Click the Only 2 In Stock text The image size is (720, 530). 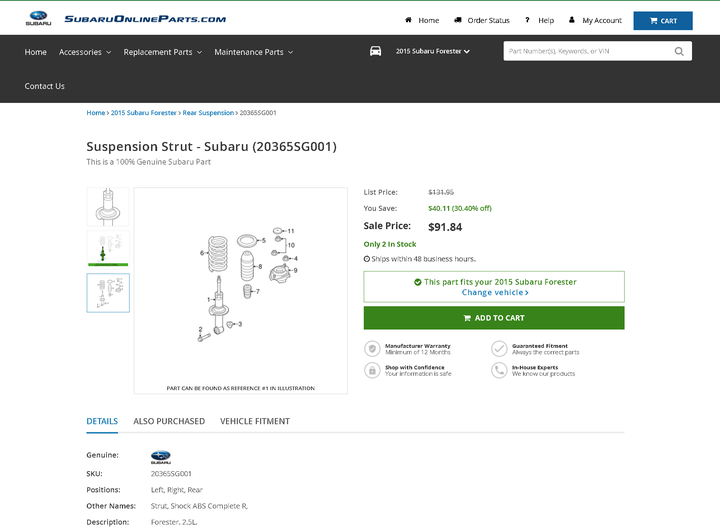(390, 244)
